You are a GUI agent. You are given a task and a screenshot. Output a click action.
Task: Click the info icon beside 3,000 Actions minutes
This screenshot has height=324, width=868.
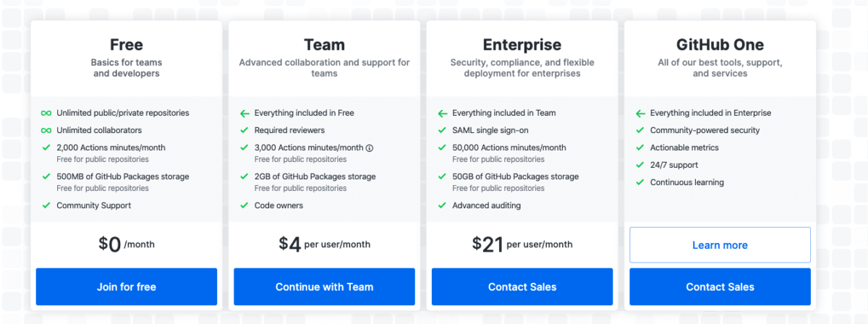point(370,148)
